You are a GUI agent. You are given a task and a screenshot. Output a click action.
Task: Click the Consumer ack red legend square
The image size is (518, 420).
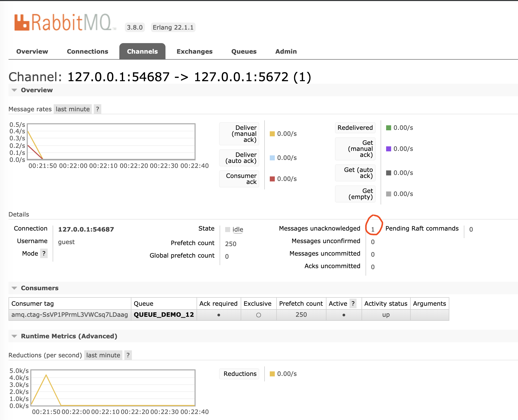[272, 179]
